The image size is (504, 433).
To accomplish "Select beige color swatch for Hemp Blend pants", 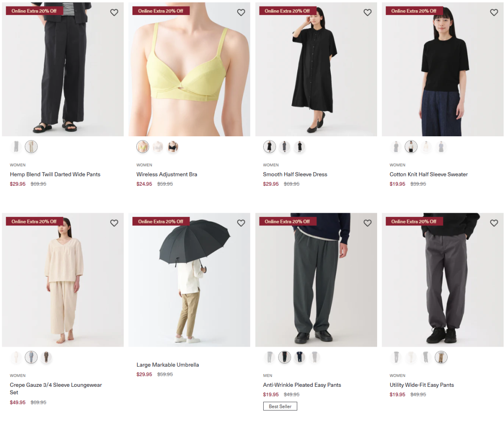I will (31, 147).
